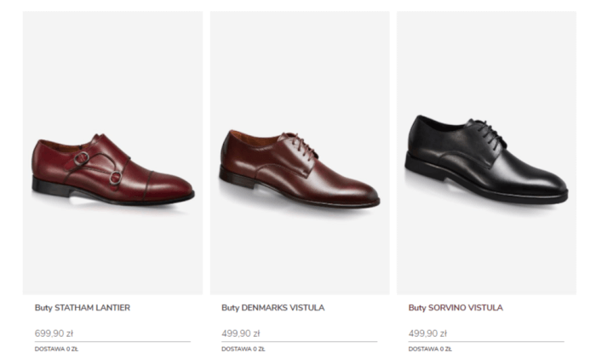The image size is (596, 364).
Task: Select the 499,90 zł price under Sorvino
Action: coord(427,333)
